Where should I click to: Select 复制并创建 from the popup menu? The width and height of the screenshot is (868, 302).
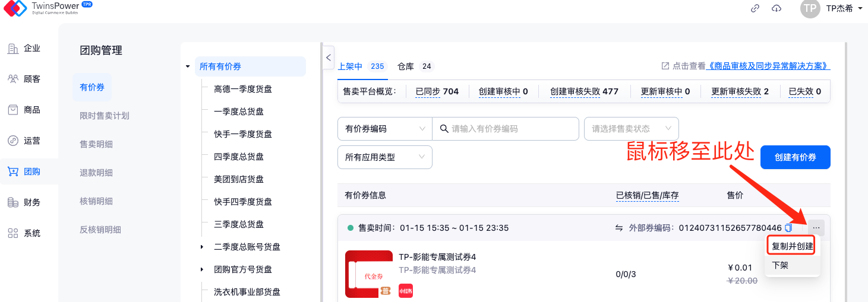click(x=793, y=246)
